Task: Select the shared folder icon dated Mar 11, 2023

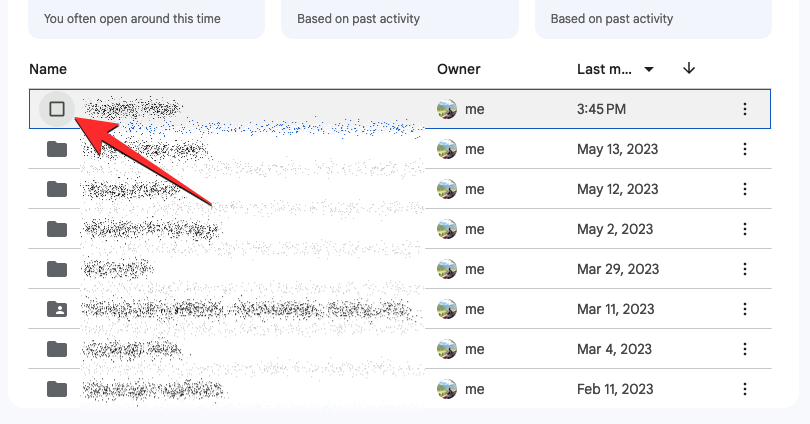Action: coord(57,309)
